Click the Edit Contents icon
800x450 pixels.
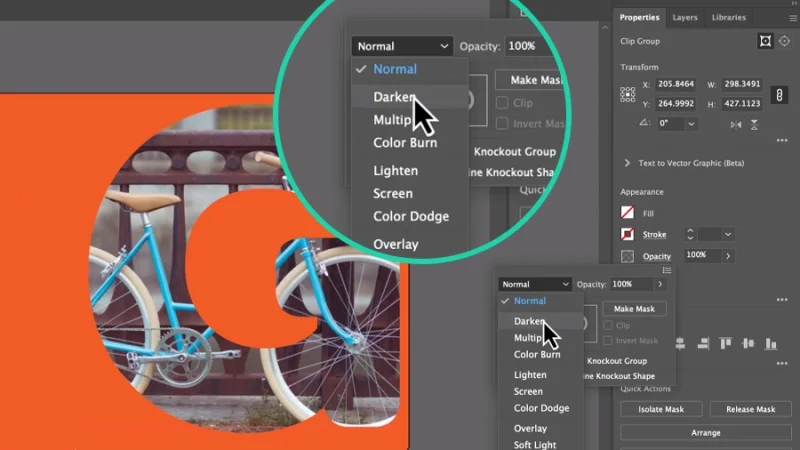(x=785, y=41)
